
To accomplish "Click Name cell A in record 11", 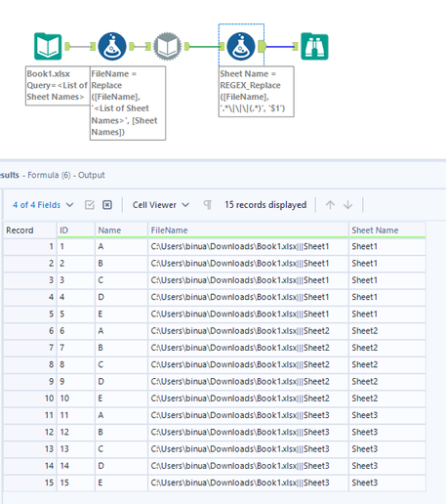I will 121,415.
